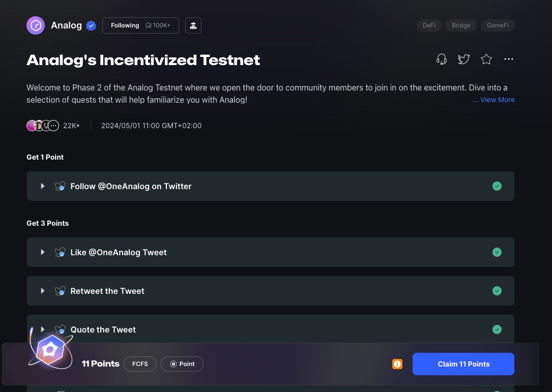Click the green checkmark on Follow @OneAnalog task
This screenshot has height=392, width=552.
pos(497,186)
